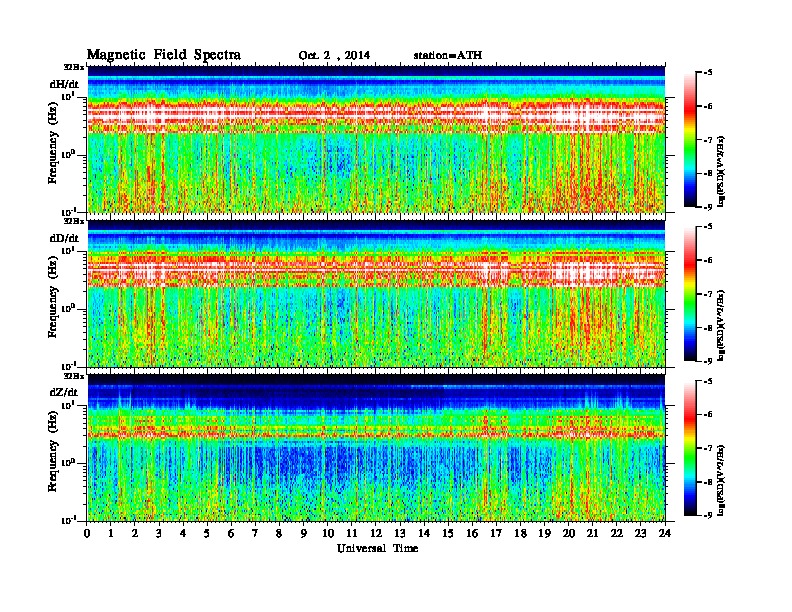Screen dimensions: 792x612
Task: Click hour "19" on the time axis
Action: pyautogui.click(x=544, y=534)
